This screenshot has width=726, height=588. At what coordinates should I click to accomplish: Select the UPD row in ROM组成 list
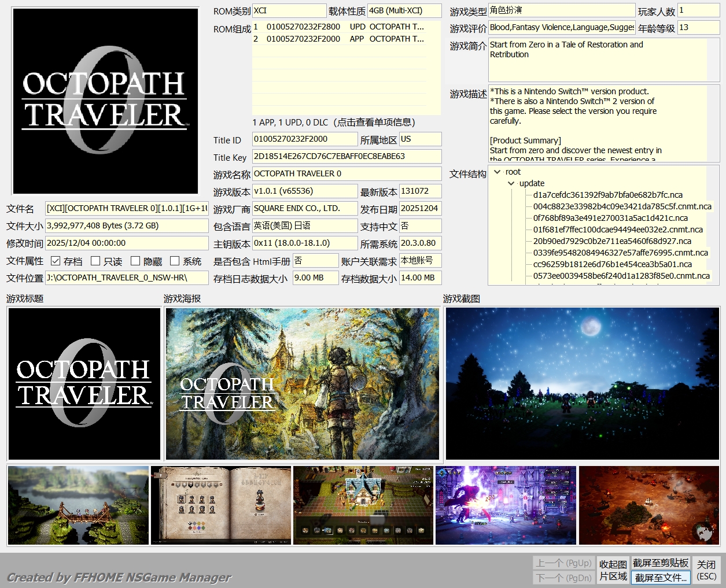338,27
